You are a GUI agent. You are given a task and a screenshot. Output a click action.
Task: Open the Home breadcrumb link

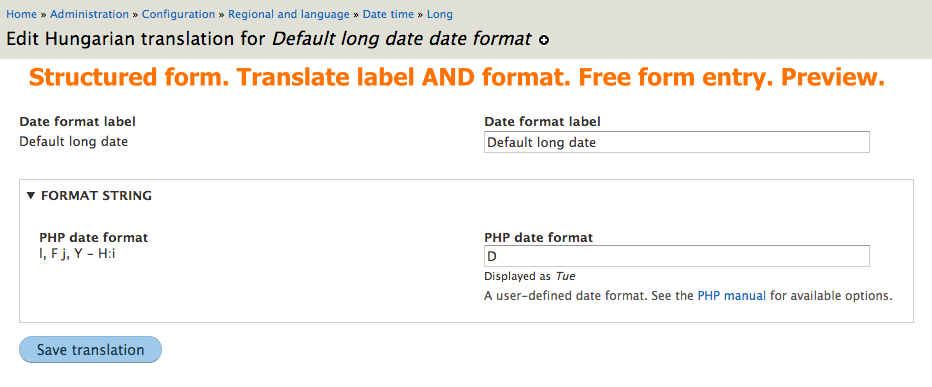pos(21,14)
